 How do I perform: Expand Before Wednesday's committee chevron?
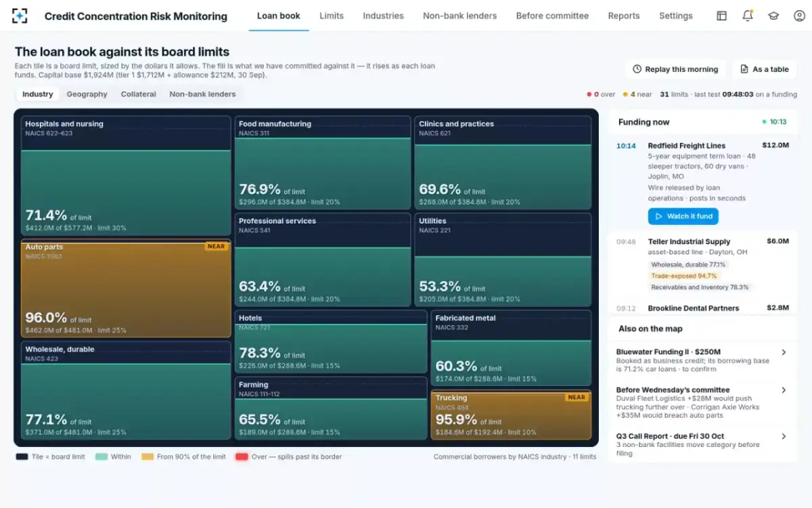[784, 390]
